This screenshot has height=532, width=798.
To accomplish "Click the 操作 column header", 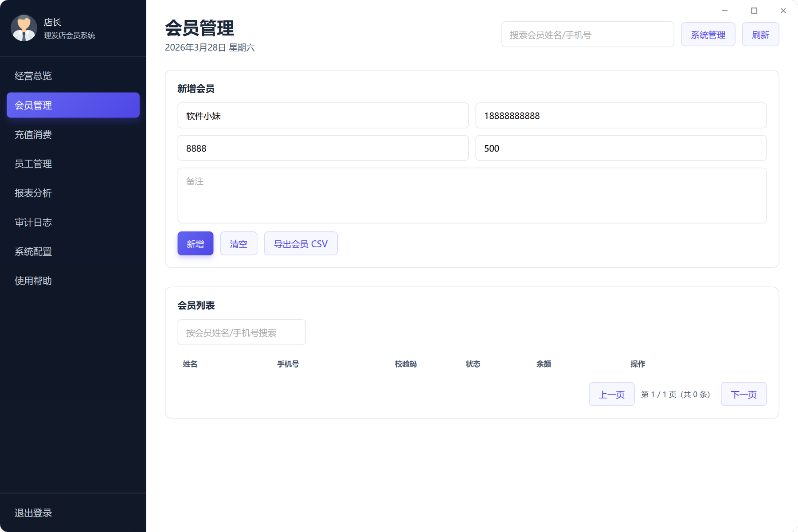I will coord(638,364).
